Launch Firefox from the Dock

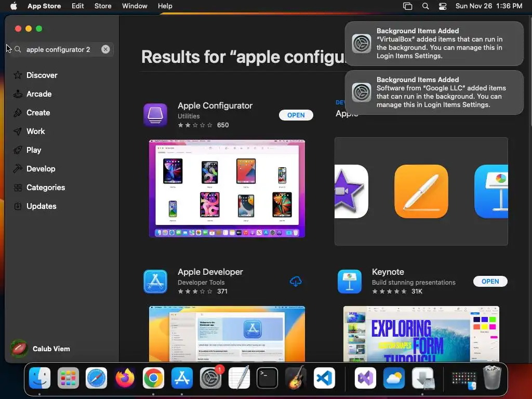125,378
